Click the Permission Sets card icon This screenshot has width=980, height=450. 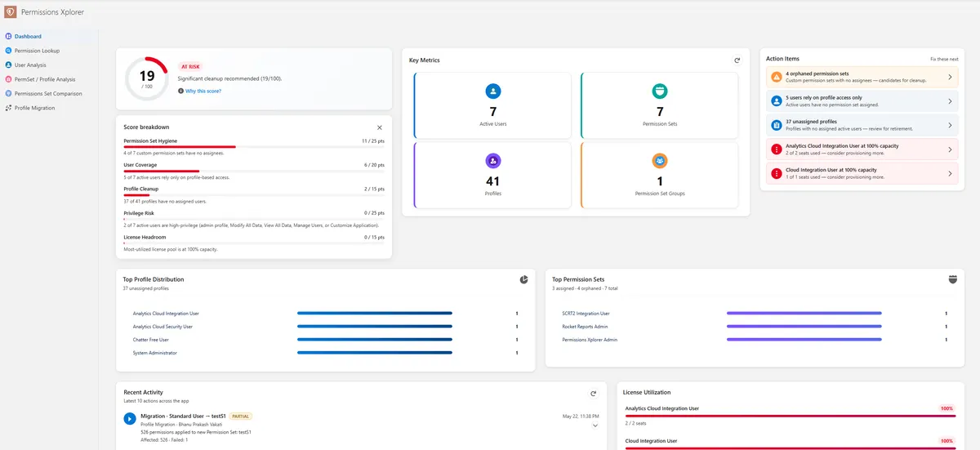point(660,91)
